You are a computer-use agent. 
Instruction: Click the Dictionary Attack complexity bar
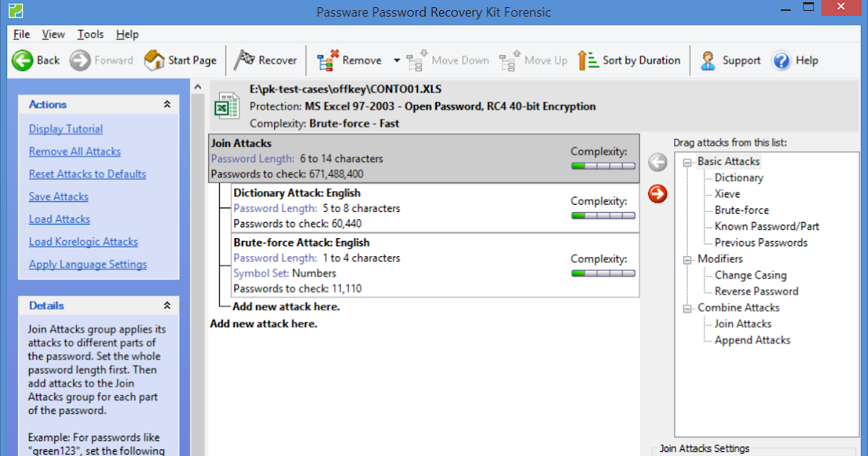coord(603,215)
